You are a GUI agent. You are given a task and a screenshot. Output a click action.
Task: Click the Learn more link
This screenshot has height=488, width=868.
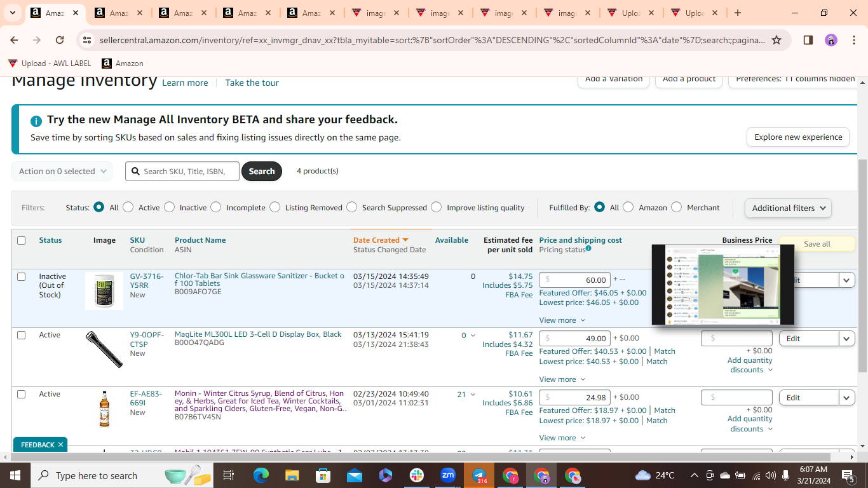click(x=185, y=83)
